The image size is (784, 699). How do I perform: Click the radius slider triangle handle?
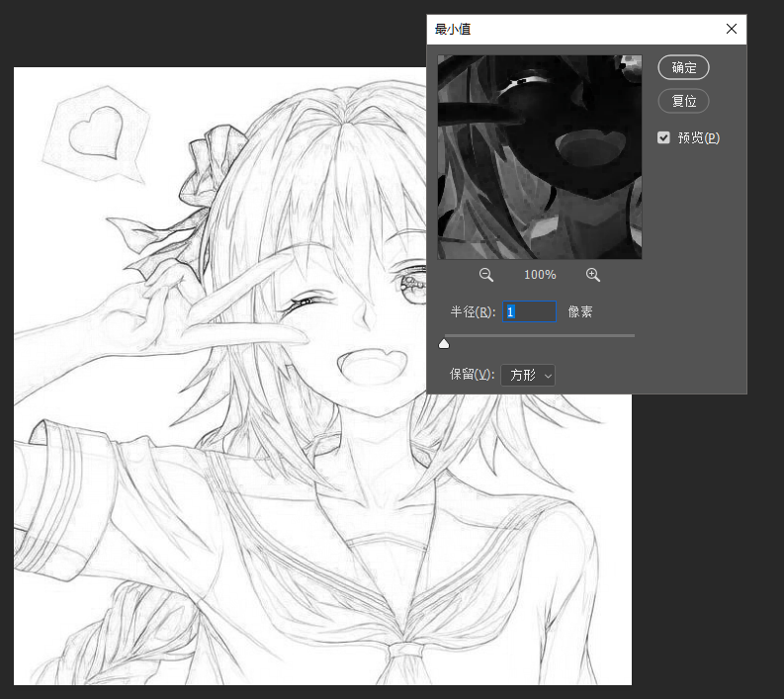444,343
